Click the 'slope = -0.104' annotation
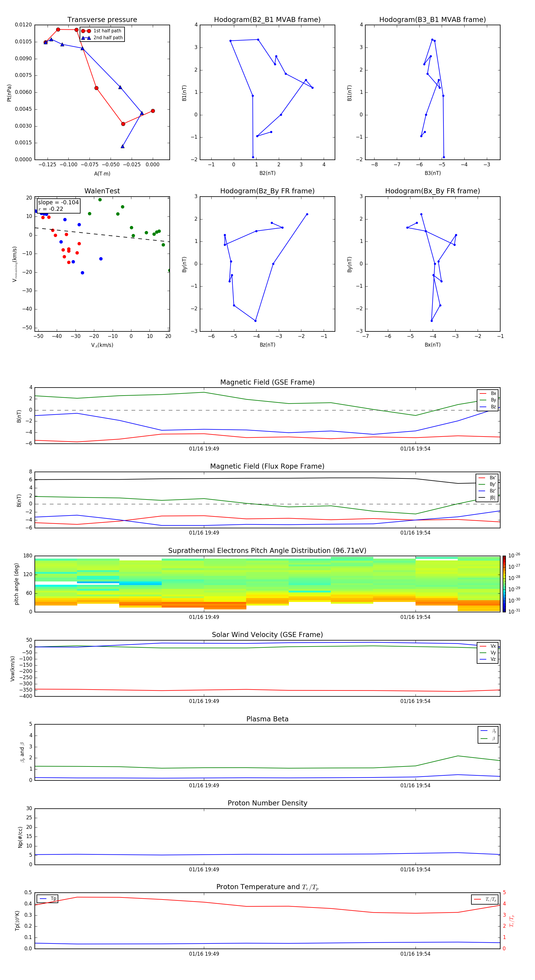535x980 pixels. (58, 203)
